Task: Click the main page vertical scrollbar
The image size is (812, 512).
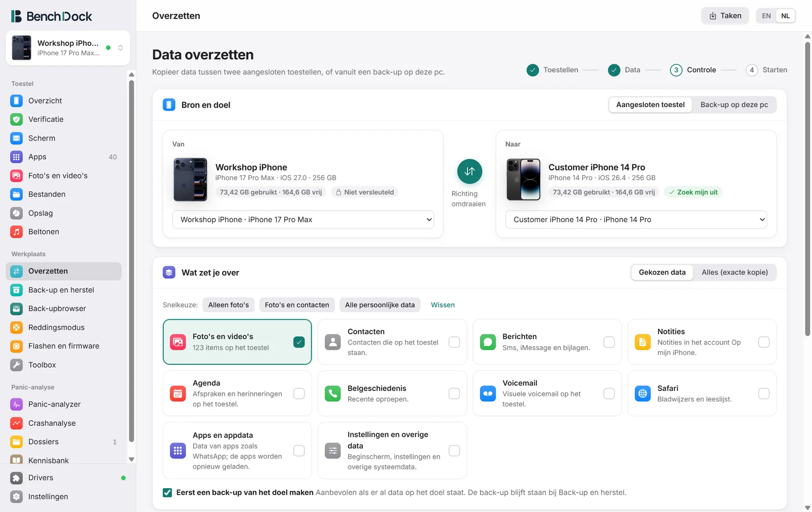Action: [807, 189]
